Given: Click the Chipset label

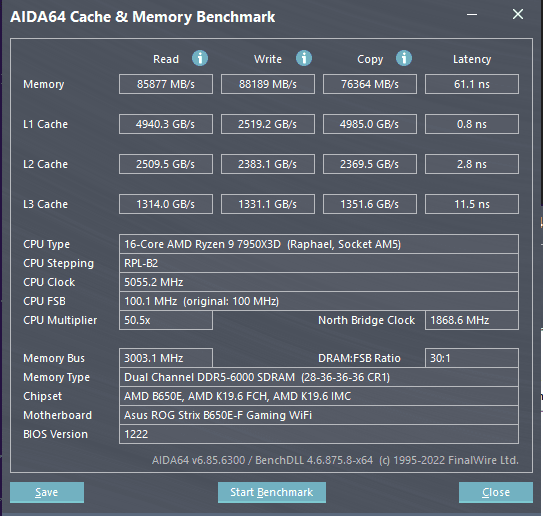Looking at the screenshot, I should coord(43,397).
